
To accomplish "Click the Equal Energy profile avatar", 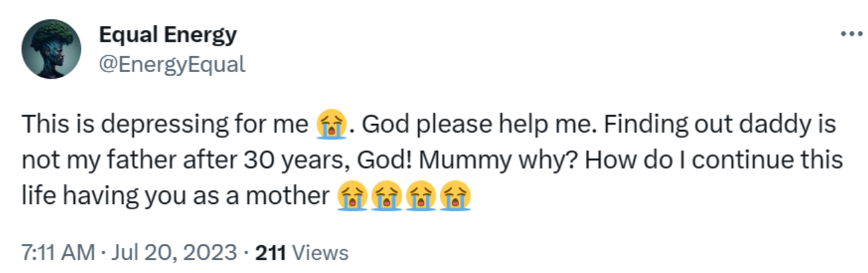I will coord(51,48).
